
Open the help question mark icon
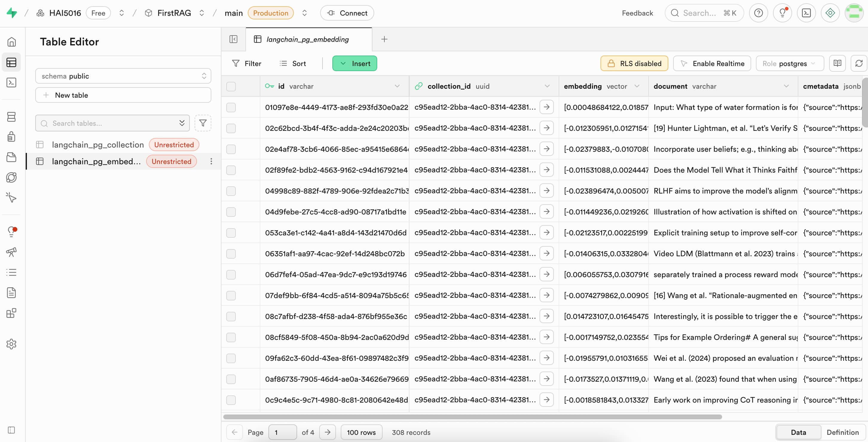coord(758,13)
